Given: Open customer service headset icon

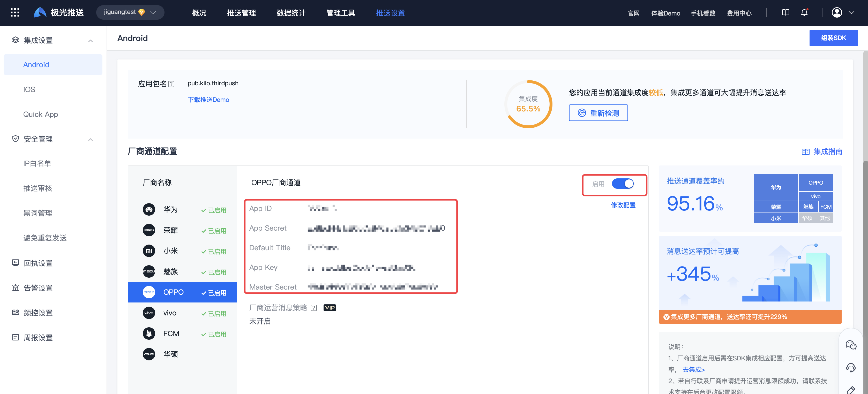Looking at the screenshot, I should coord(851,367).
